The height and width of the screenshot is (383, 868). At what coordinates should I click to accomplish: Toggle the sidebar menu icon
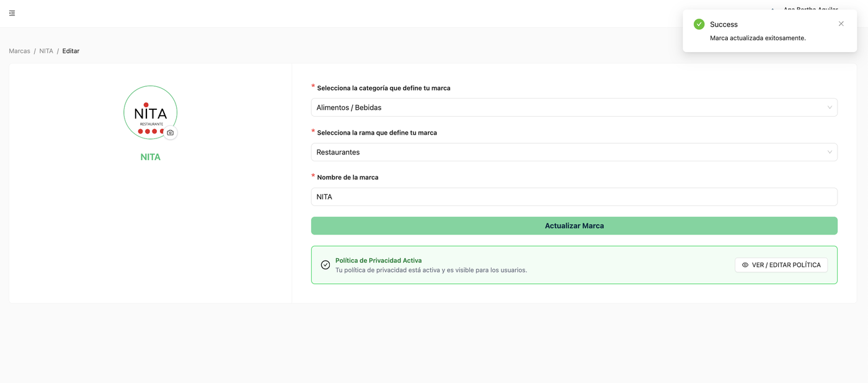click(x=12, y=13)
